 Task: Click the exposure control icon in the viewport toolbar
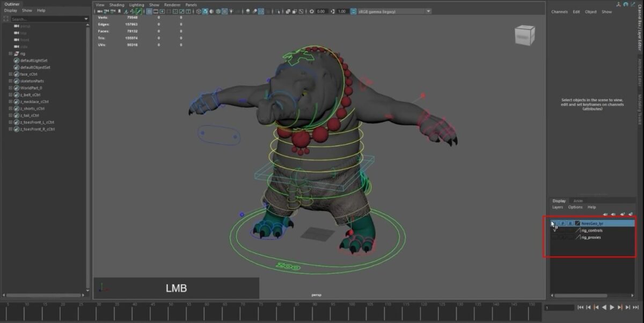[x=312, y=10]
